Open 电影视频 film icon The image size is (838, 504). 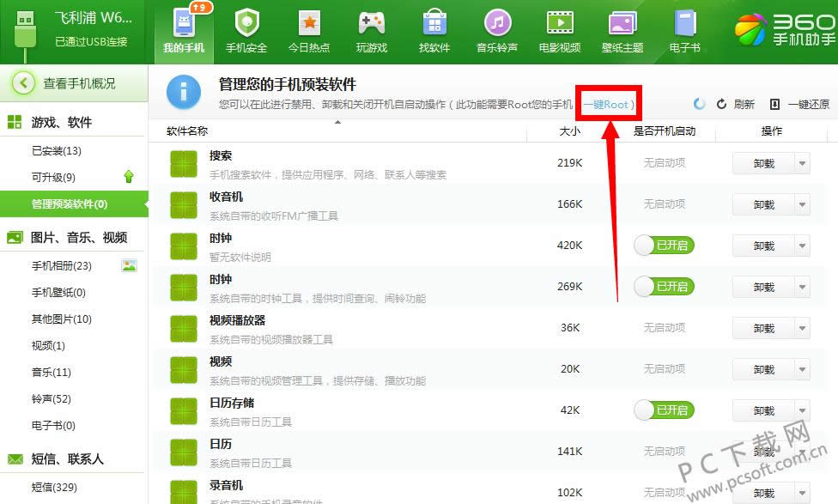[560, 23]
